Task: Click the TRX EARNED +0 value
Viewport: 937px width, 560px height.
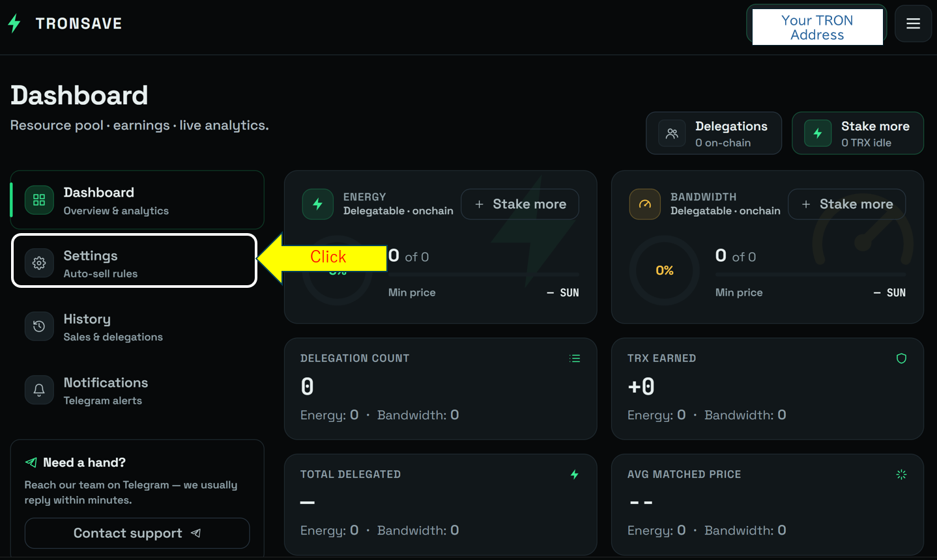Action: pyautogui.click(x=641, y=387)
